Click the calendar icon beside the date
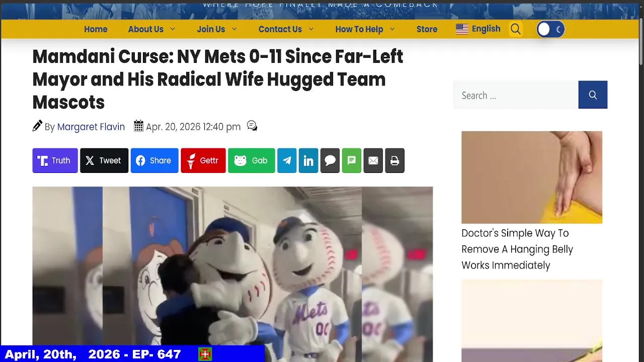Image resolution: width=644 pixels, height=362 pixels. pos(138,126)
